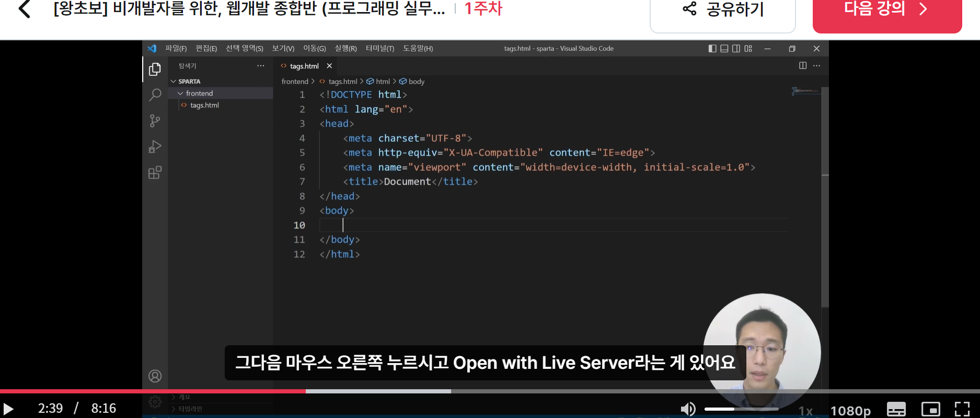Open the 도움말(H) menu

pos(418,49)
